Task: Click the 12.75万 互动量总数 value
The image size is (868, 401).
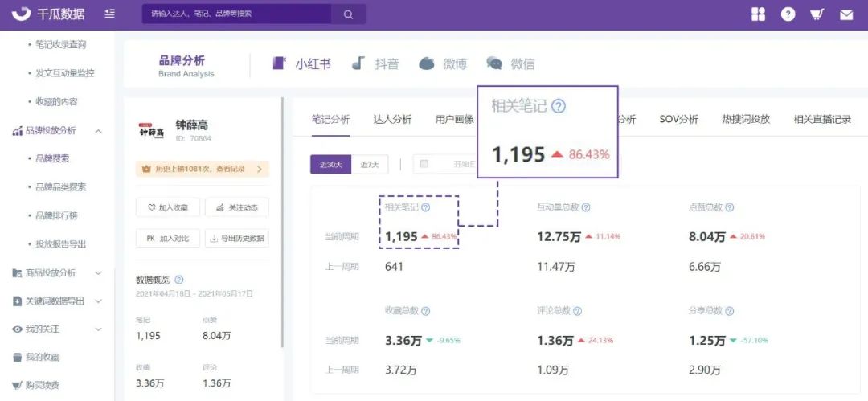Action: pyautogui.click(x=559, y=237)
